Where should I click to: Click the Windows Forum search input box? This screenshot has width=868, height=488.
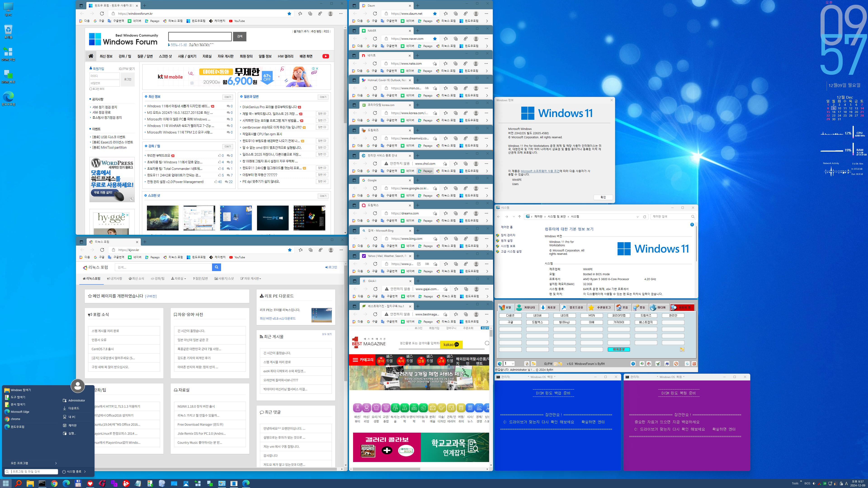pyautogui.click(x=200, y=36)
